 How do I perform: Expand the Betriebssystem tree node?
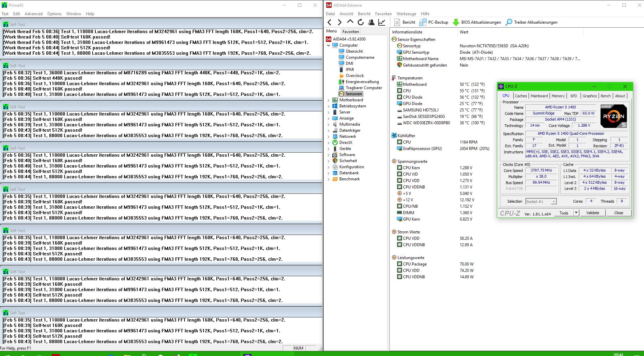[329, 106]
